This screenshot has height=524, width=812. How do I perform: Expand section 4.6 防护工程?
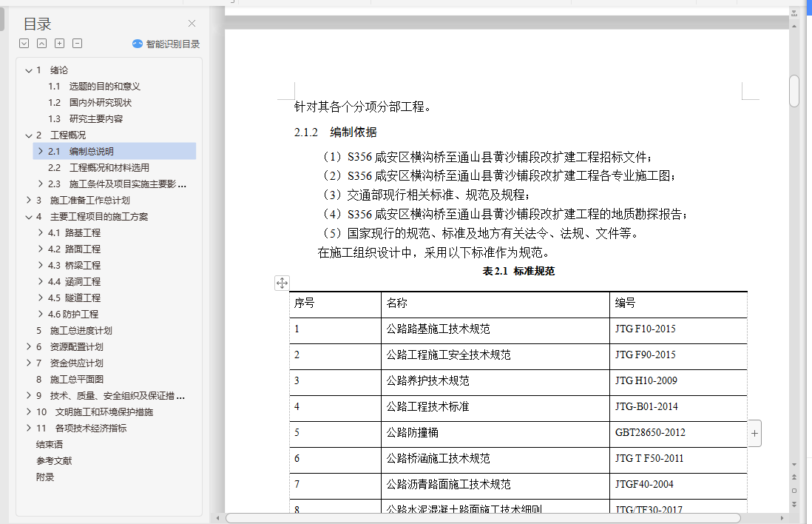point(41,314)
